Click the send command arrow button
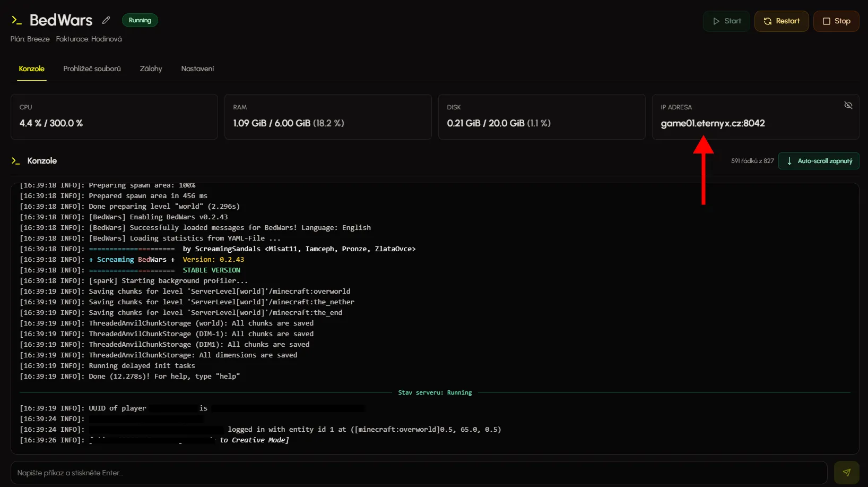Viewport: 868px width, 487px height. point(846,473)
